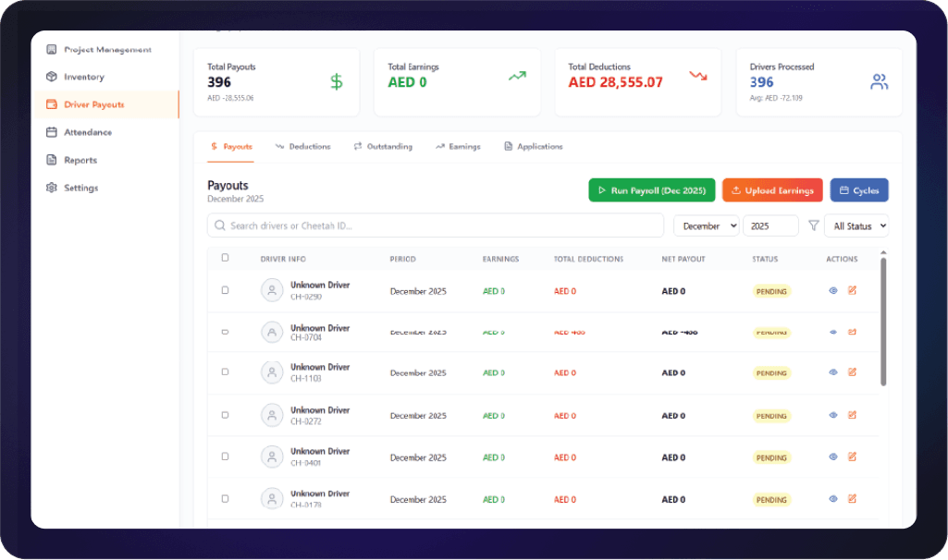Edit payout for CH-0178
This screenshot has height=560, width=948.
point(852,499)
